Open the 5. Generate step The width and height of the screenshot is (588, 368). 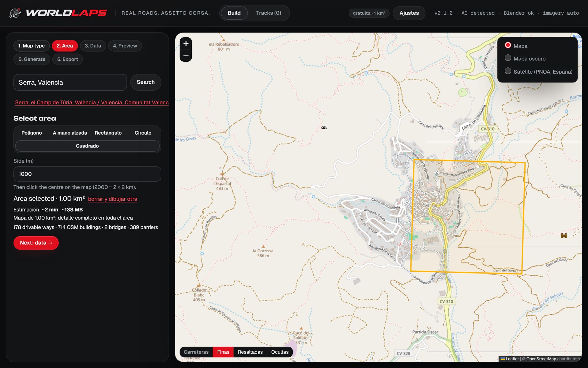pyautogui.click(x=32, y=59)
